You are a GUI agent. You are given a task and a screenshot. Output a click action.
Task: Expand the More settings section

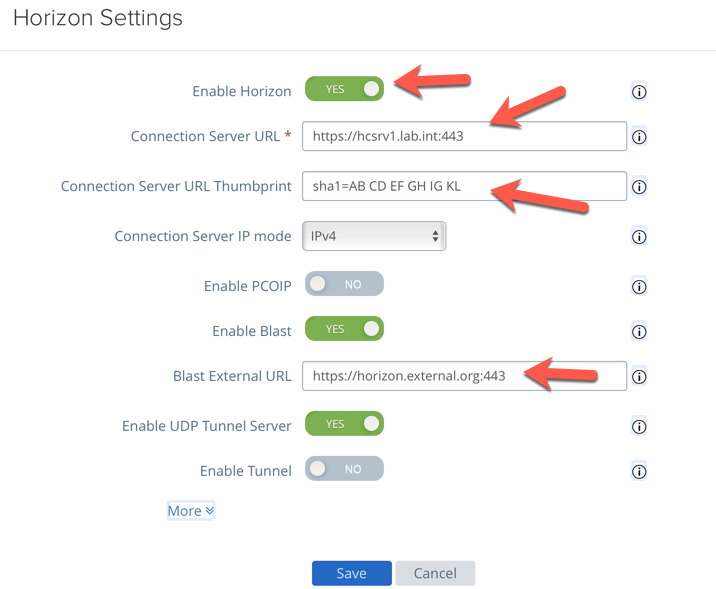click(190, 511)
